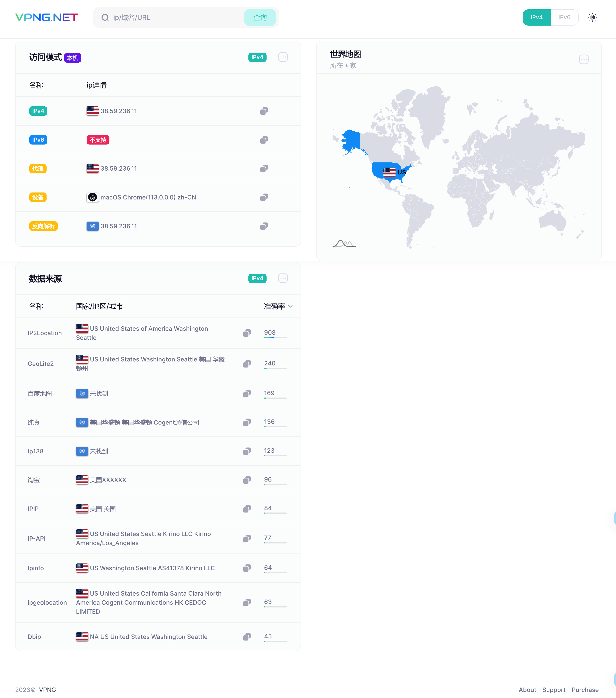Copy the reverse lookup (反向解析) row
616x698 pixels.
tap(264, 226)
